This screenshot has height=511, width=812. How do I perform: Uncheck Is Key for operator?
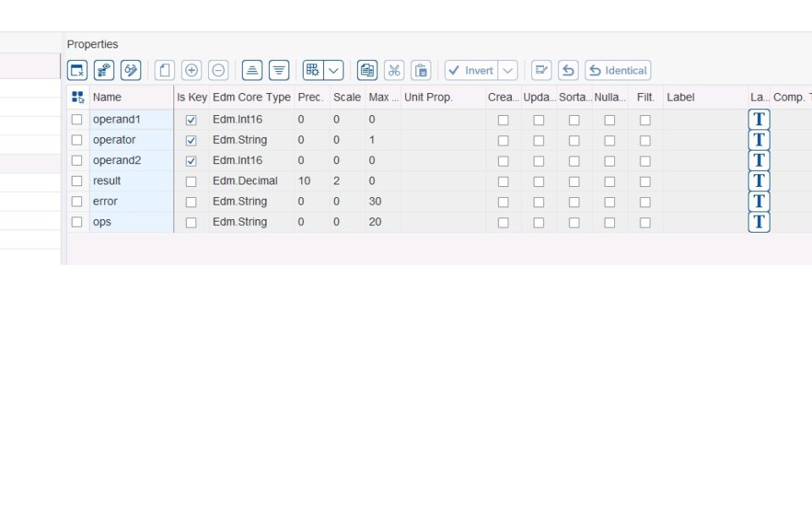coord(191,140)
